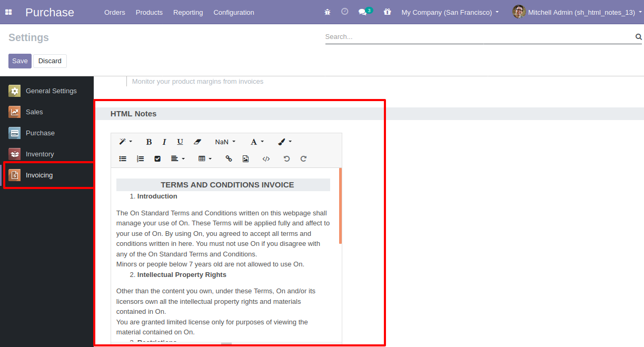Click the Purchase card icon
The width and height of the screenshot is (644, 347).
14,133
